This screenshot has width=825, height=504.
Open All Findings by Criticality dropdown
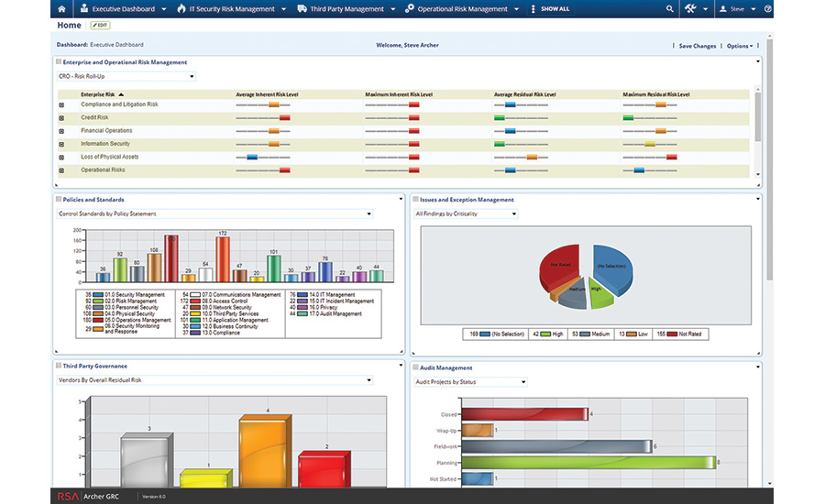click(x=466, y=214)
